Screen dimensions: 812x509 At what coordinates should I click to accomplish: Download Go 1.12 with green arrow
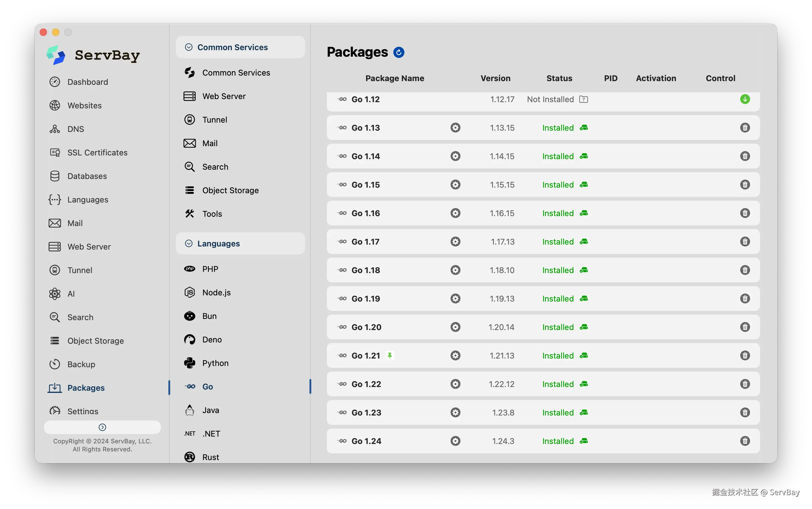(745, 99)
